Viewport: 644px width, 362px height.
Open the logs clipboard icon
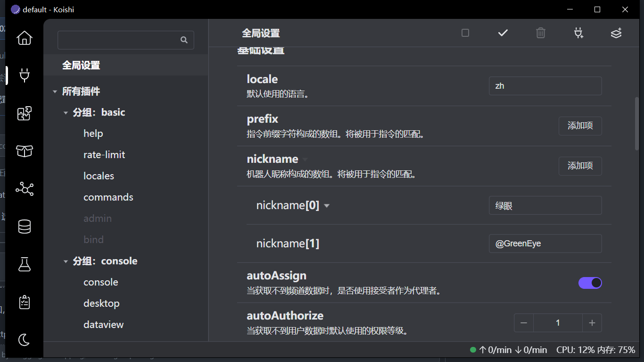(x=25, y=302)
